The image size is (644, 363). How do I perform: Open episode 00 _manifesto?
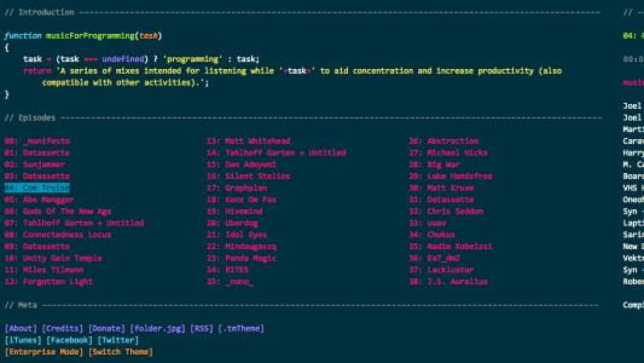point(37,141)
